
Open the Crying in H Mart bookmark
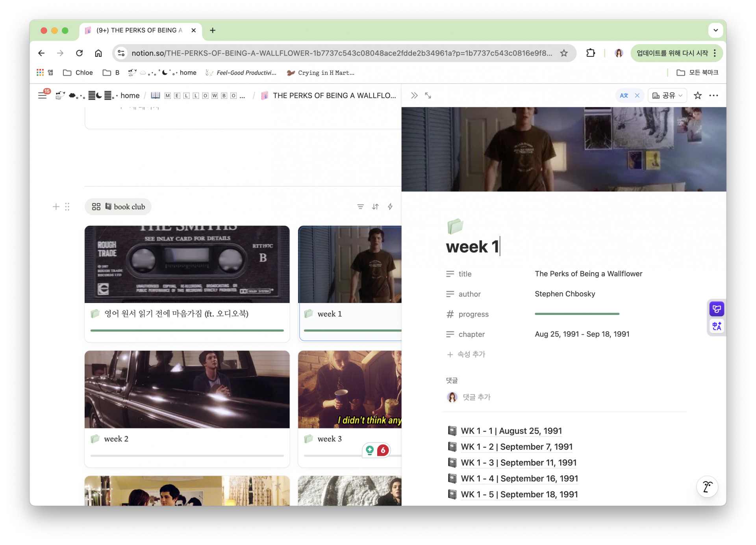tap(321, 73)
